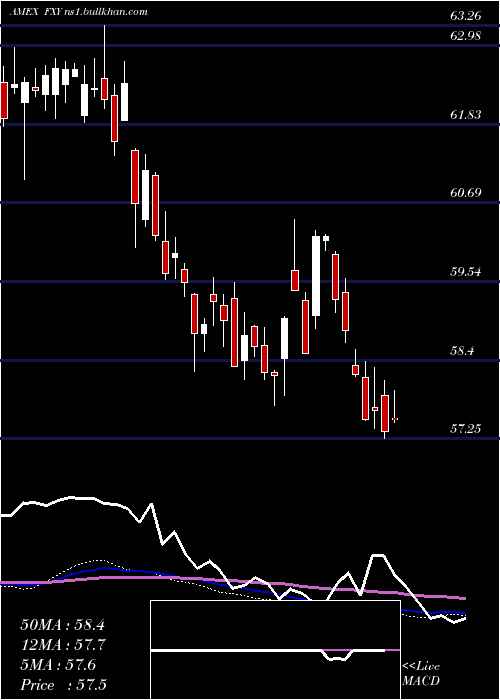
Task: Click the 50MA : 58.4 readout
Action: click(x=62, y=625)
